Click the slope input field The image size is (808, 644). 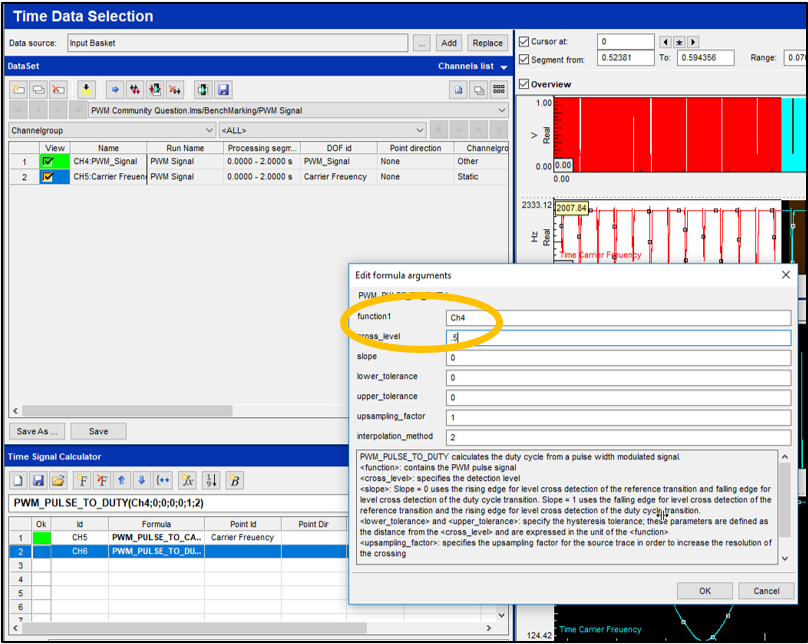[x=618, y=358]
